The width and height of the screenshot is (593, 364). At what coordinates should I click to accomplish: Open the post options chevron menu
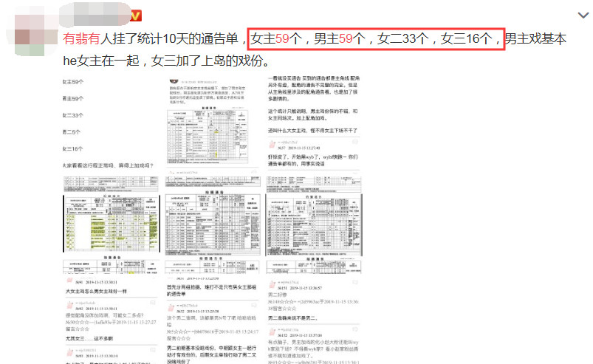[x=583, y=16]
